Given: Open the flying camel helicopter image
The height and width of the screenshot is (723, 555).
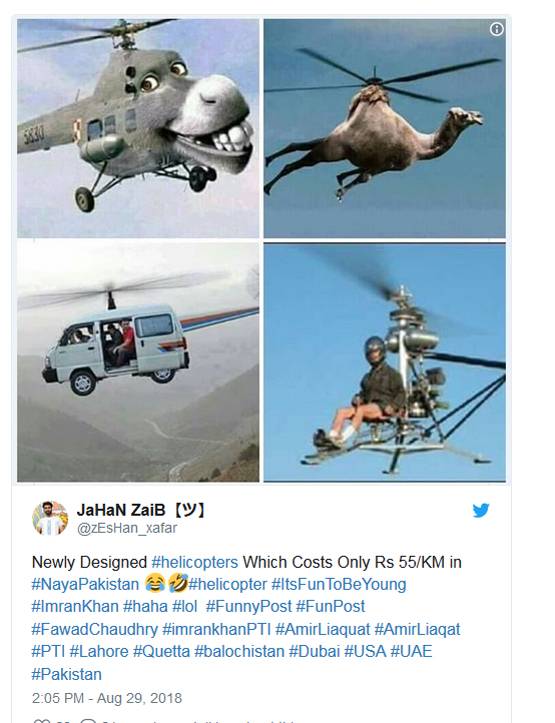Looking at the screenshot, I should pos(384,128).
